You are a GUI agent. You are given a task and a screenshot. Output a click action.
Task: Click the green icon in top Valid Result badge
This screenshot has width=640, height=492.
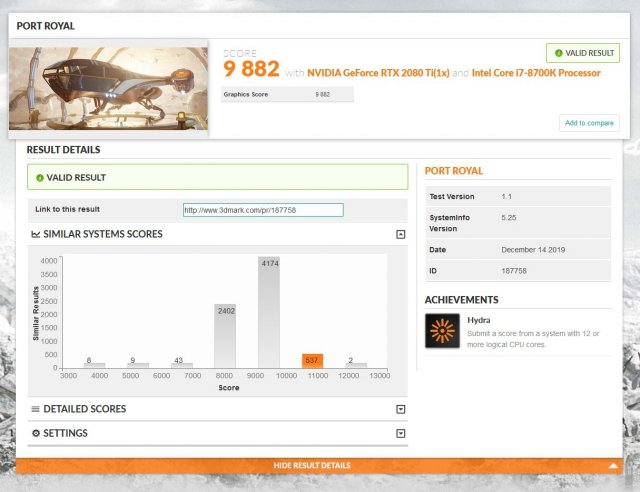pos(559,53)
